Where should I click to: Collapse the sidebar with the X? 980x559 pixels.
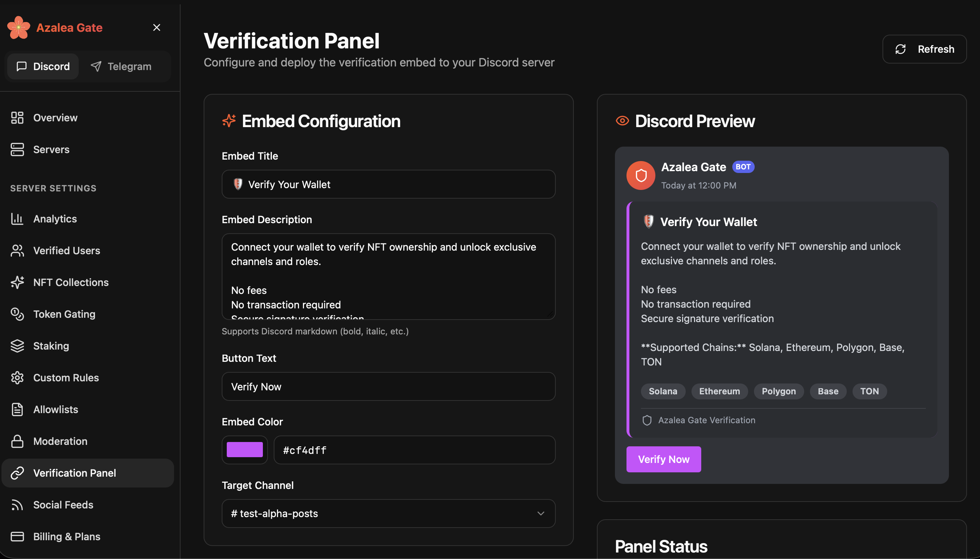157,27
